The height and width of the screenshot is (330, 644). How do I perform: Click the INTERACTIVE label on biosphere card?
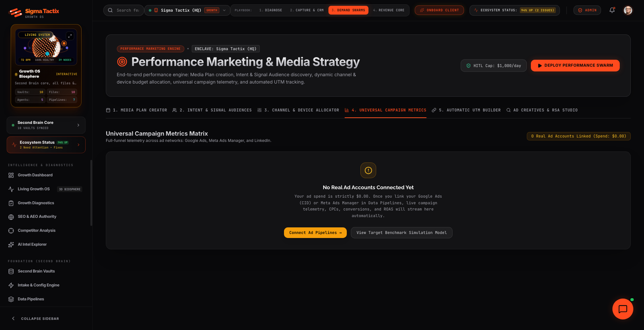66,74
